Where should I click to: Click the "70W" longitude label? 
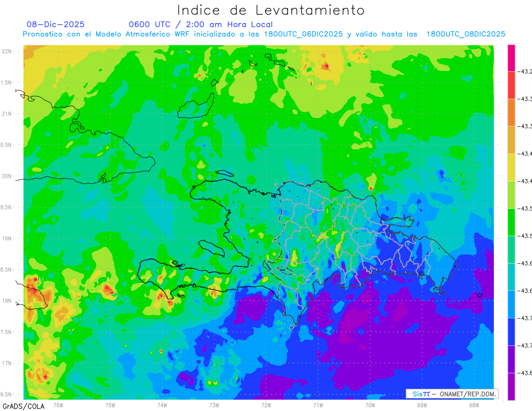pos(370,405)
